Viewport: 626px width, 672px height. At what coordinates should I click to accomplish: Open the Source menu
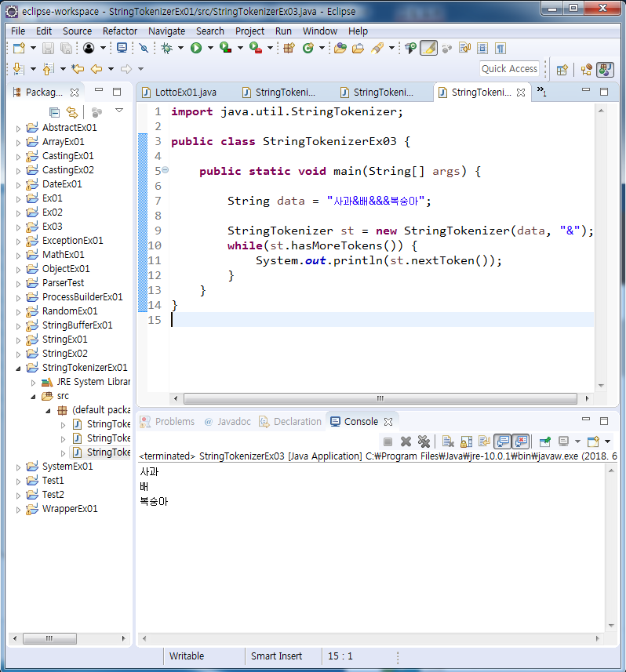coord(77,31)
